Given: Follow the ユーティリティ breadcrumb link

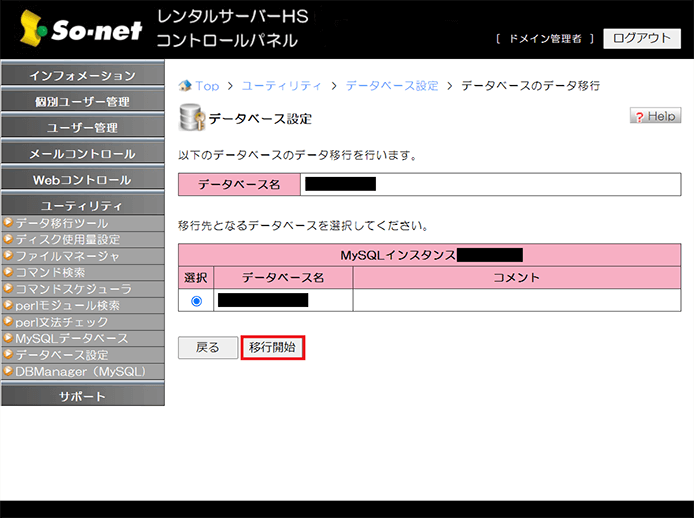Looking at the screenshot, I should click(x=283, y=86).
